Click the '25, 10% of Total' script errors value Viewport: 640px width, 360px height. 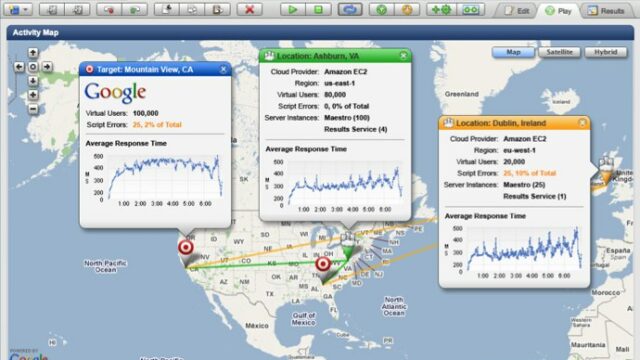[x=529, y=173]
